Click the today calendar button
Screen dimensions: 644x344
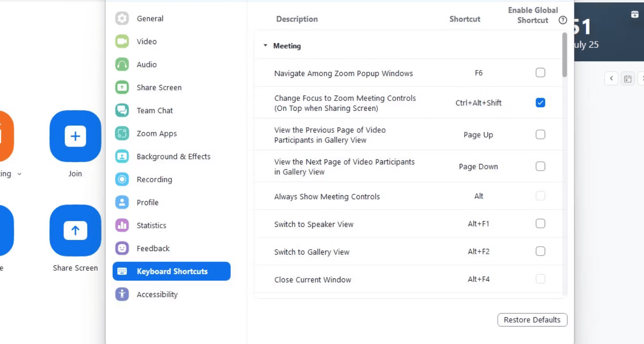tap(628, 79)
